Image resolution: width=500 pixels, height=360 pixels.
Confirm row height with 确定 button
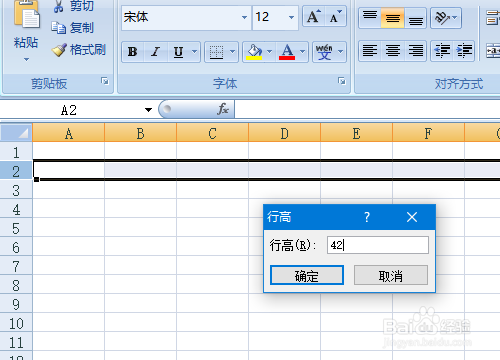(307, 275)
